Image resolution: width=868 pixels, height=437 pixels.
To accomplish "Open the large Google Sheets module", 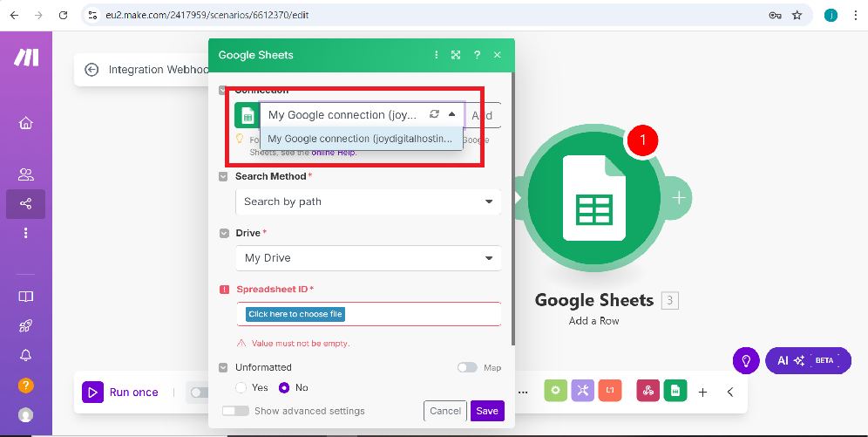I will pyautogui.click(x=593, y=198).
